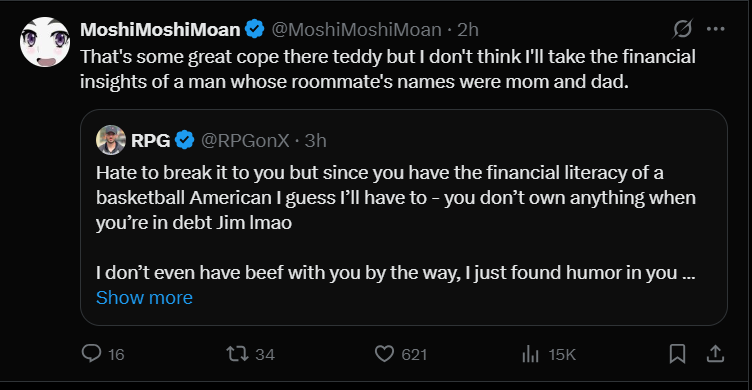Click the 2h timestamp of post

pos(468,30)
